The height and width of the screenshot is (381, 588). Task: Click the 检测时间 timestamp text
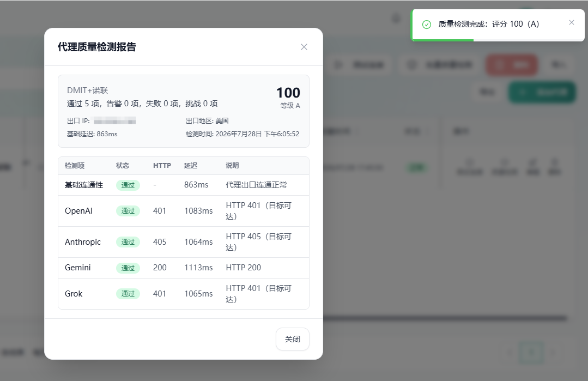coord(243,134)
